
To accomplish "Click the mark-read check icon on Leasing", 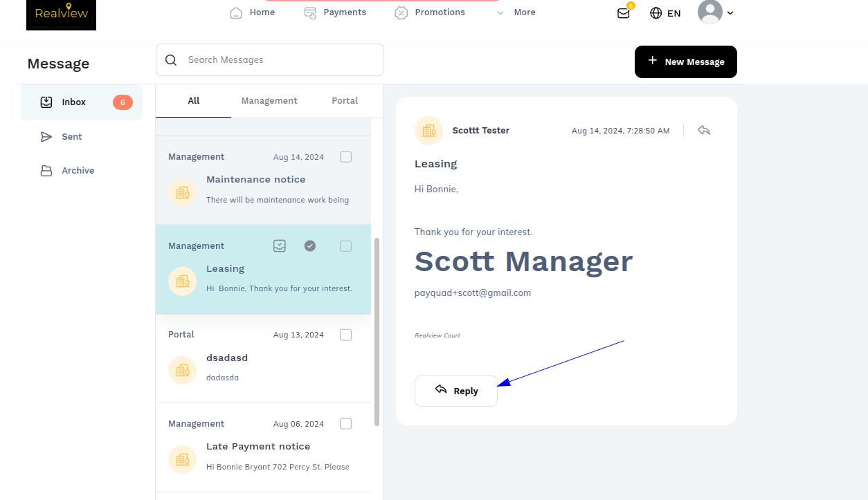I will [310, 246].
